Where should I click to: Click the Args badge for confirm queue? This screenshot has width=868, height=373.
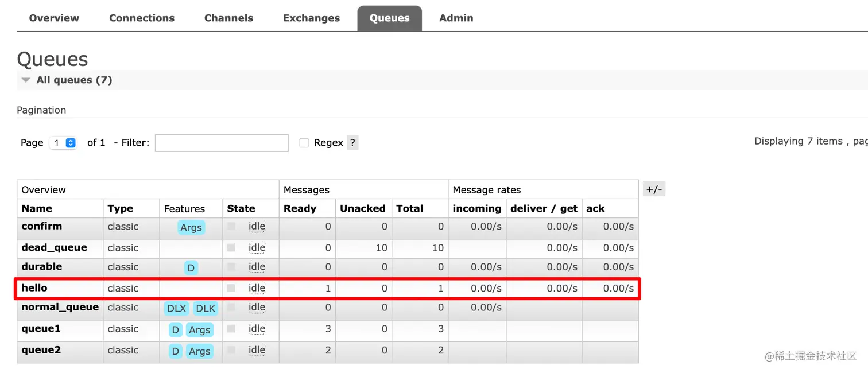tap(191, 227)
